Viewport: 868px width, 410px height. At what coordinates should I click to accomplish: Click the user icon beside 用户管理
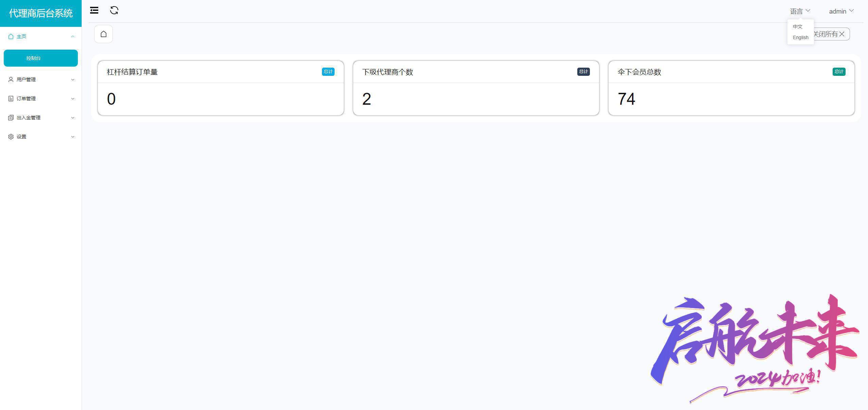[x=11, y=80]
